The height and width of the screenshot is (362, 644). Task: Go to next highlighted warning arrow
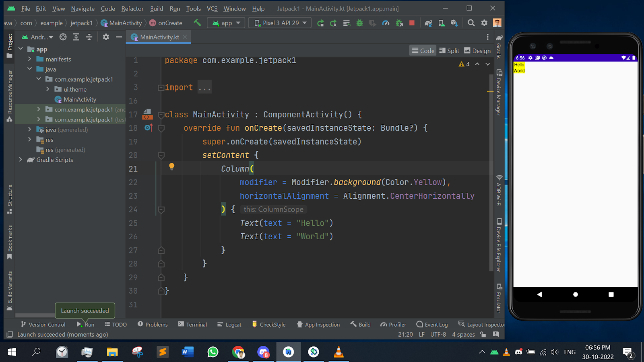[487, 64]
